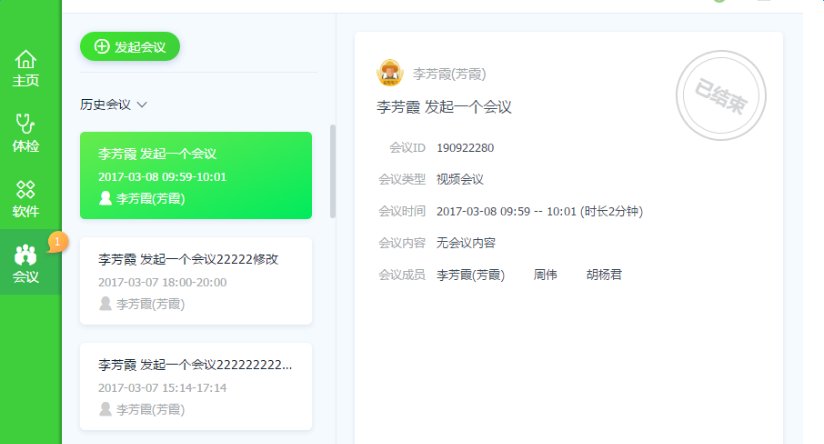The width and height of the screenshot is (824, 444).
Task: Click the meeting ID 190922280
Action: (465, 148)
